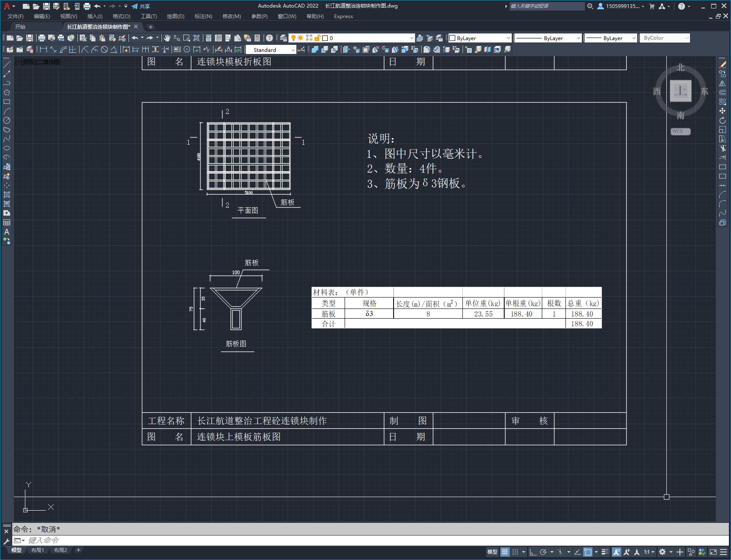The height and width of the screenshot is (560, 731).
Task: Select the Polygon tool in draw toolbar
Action: (x=7, y=92)
